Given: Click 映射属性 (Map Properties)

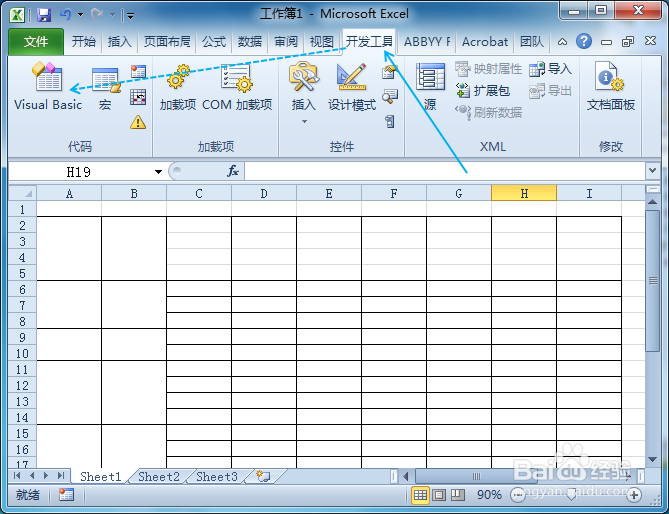Looking at the screenshot, I should pyautogui.click(x=489, y=69).
